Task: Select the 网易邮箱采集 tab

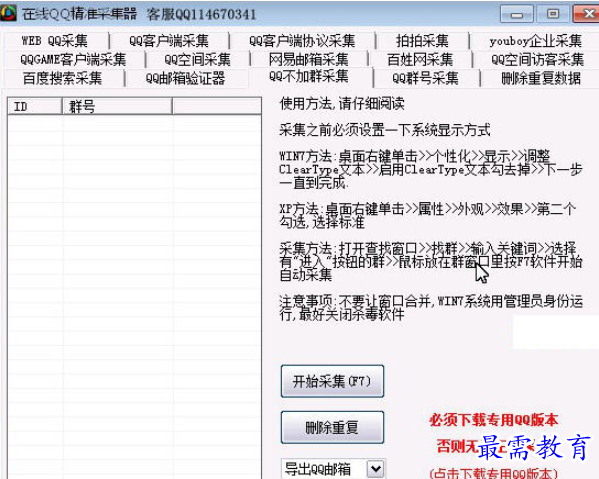Action: (309, 60)
